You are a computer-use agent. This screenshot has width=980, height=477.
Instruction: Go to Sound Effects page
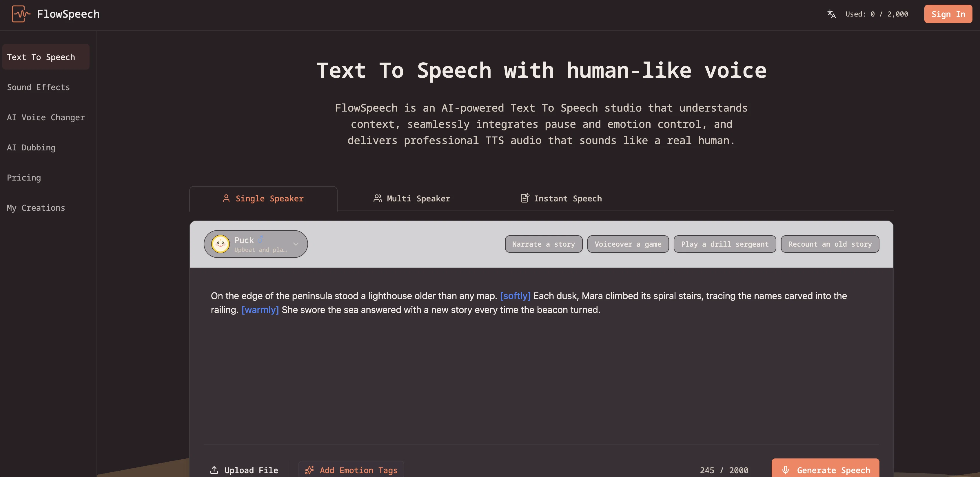(x=39, y=87)
